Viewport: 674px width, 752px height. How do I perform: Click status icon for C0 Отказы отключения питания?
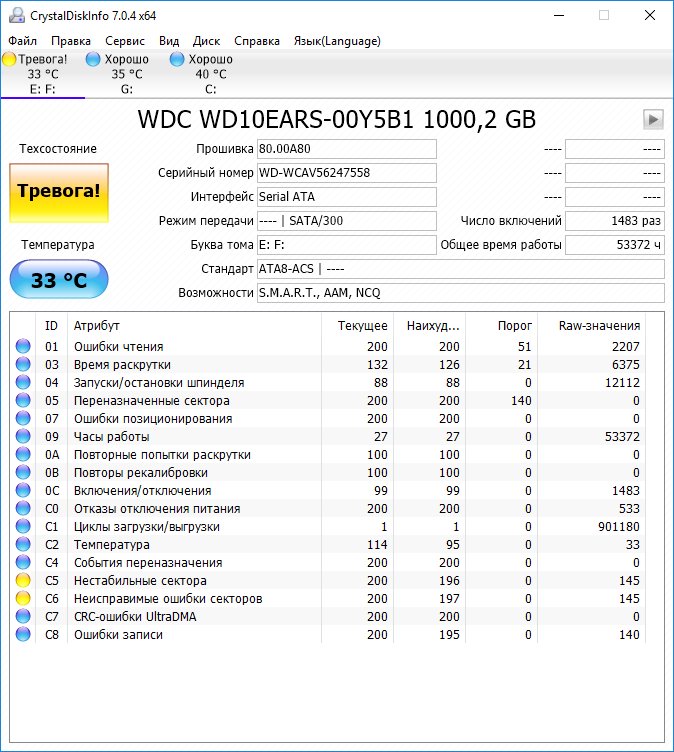(x=23, y=508)
